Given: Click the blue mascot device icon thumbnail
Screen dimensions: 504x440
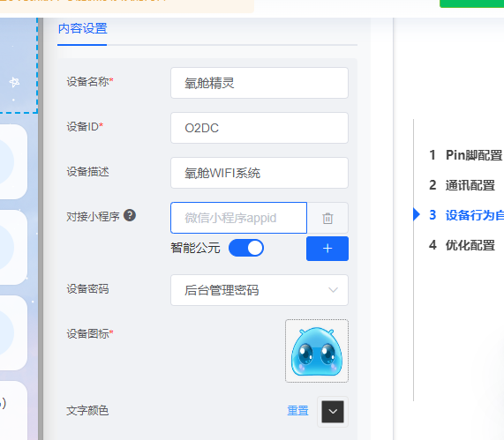Looking at the screenshot, I should click(x=317, y=351).
